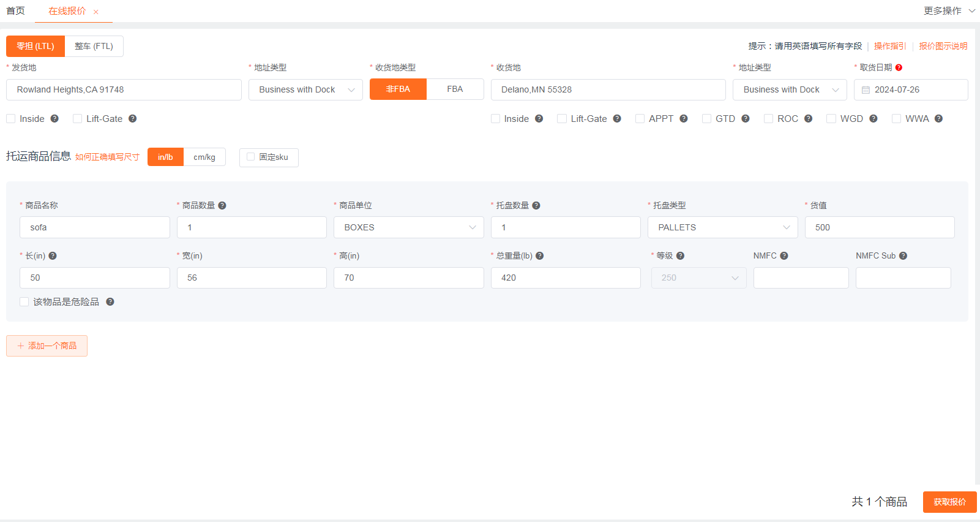Image resolution: width=980 pixels, height=522 pixels.
Task: Click help icon next to 总重量(lb)
Action: [x=539, y=256]
